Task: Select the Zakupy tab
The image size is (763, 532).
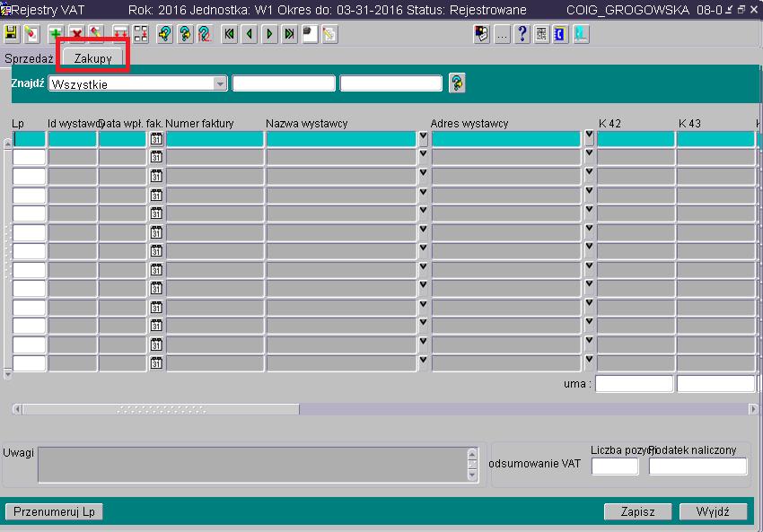Action: pyautogui.click(x=93, y=58)
